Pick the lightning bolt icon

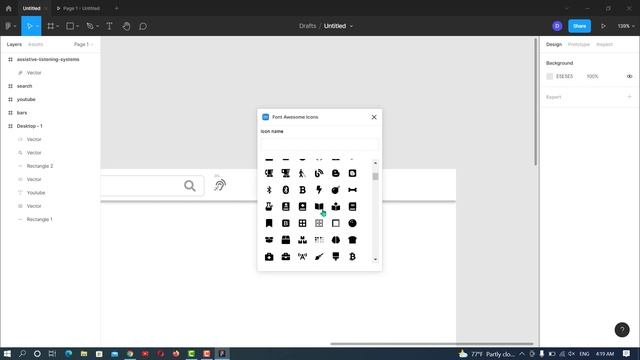click(319, 190)
